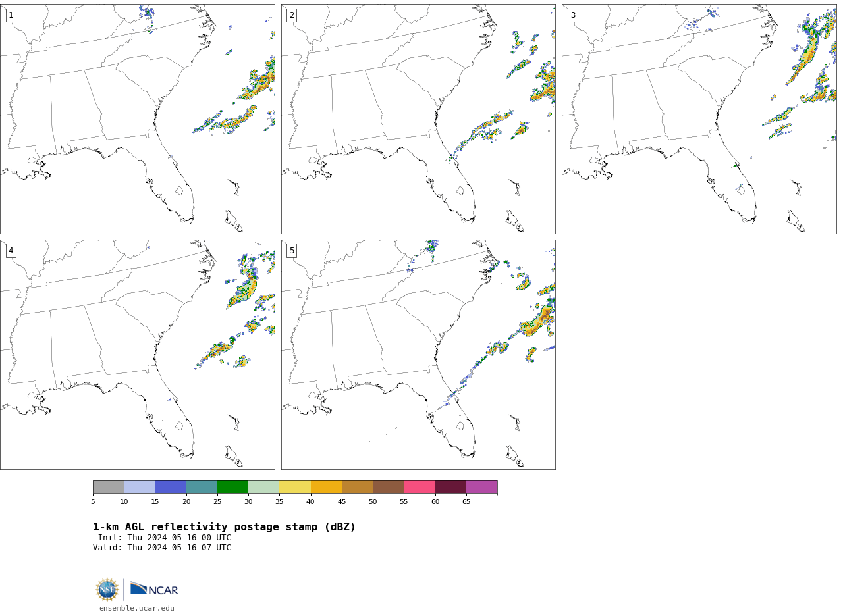The image size is (843, 616).
Task: Click the number 2 panel label
Action: pos(292,15)
